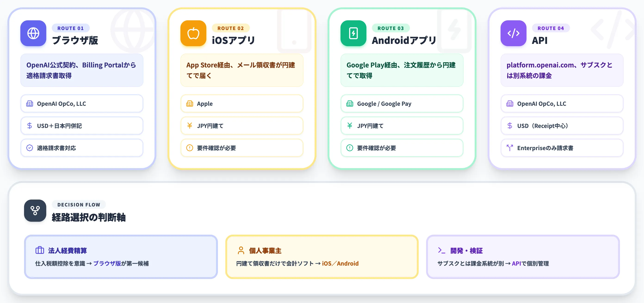This screenshot has width=644, height=303.
Task: Click the USD（Receipt中心）text
Action: tap(543, 126)
